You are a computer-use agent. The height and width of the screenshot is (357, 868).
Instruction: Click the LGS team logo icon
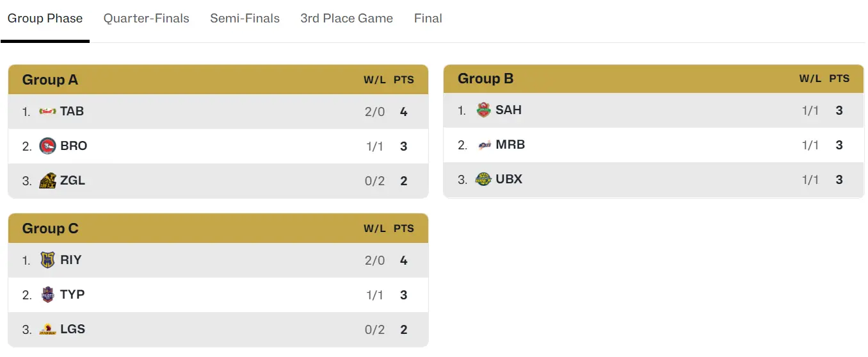(47, 329)
